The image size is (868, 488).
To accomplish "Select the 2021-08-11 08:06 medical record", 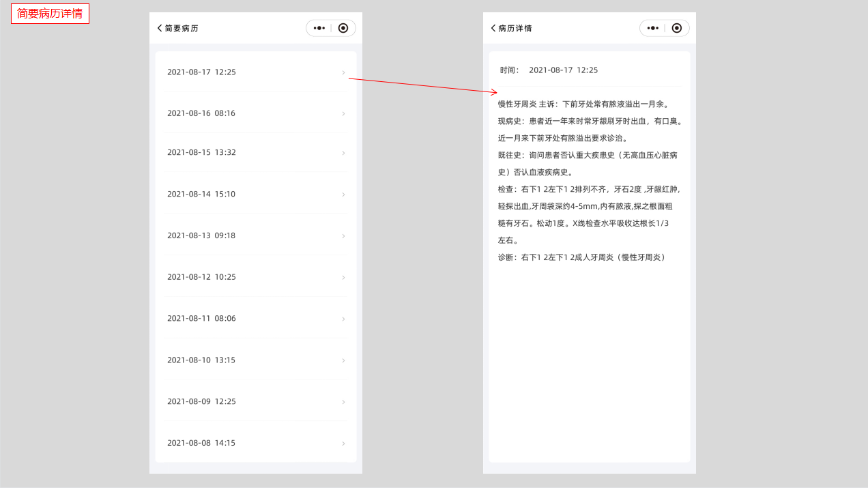I will [201, 319].
